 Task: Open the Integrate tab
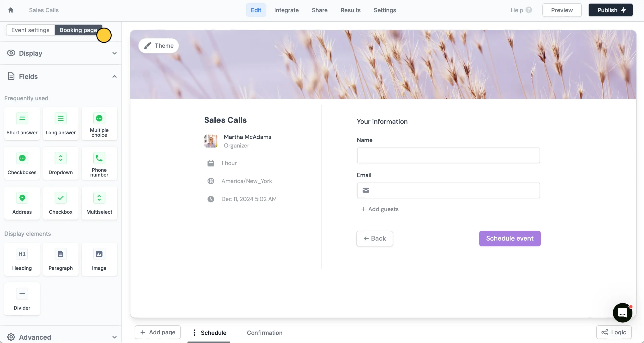[x=286, y=10]
